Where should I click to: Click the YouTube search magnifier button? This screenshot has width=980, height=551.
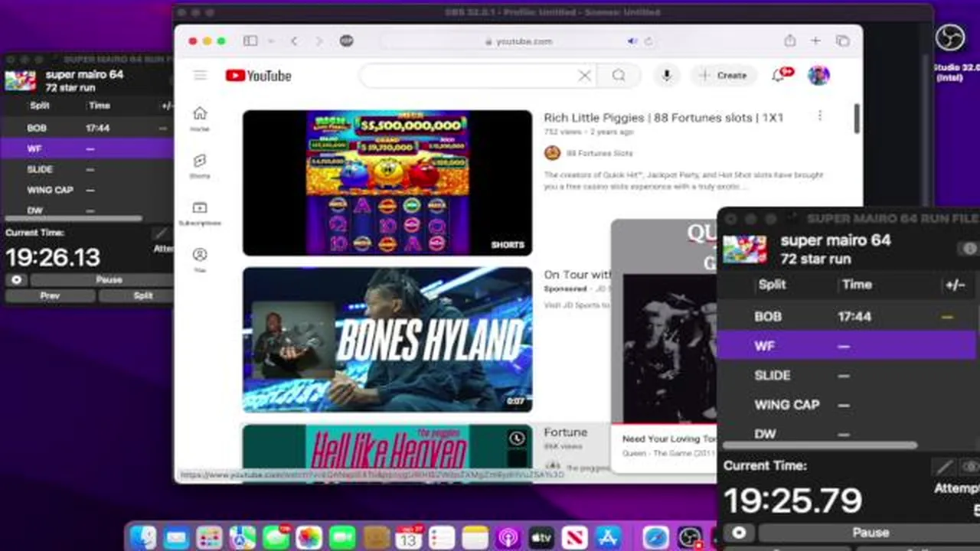tap(619, 75)
